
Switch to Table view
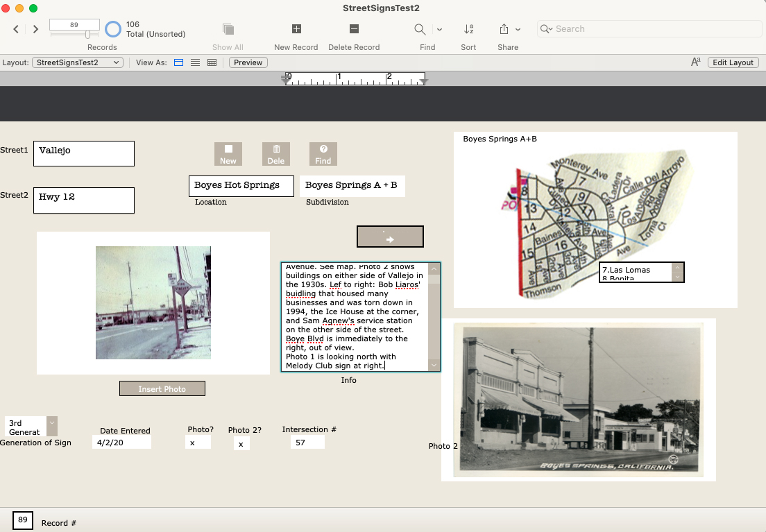click(x=212, y=62)
